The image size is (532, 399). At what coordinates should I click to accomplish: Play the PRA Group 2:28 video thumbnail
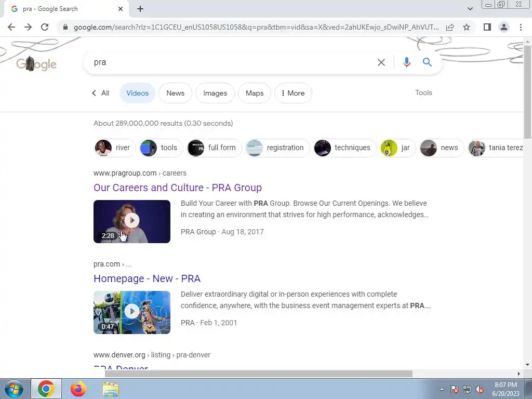click(x=132, y=221)
